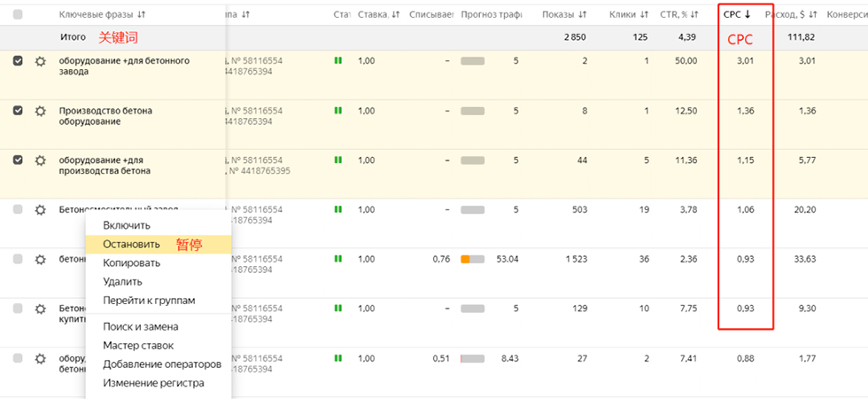This screenshot has height=399, width=868.
Task: Click gear icon of row with 27 impressions
Action: pos(40,358)
